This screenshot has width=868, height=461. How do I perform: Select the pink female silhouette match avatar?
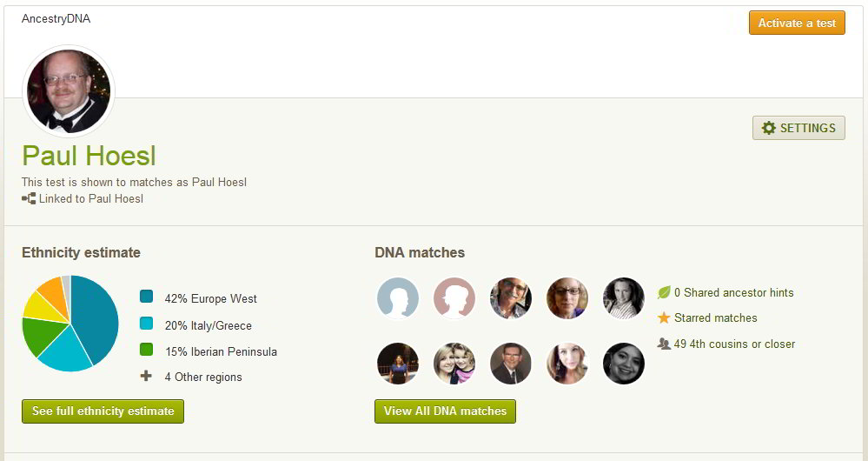[x=454, y=298]
